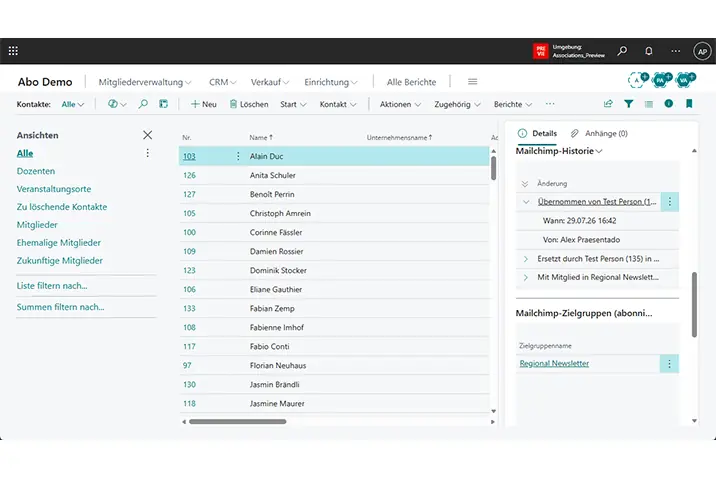Image resolution: width=716 pixels, height=478 pixels.
Task: Click the hamburger menu next to Alle Berichte
Action: click(473, 81)
